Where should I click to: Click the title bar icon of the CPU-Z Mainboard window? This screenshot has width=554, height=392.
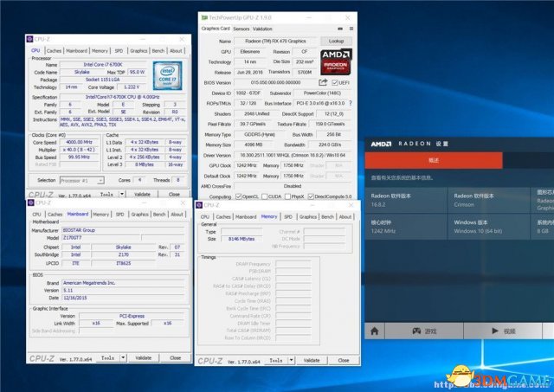coord(31,202)
